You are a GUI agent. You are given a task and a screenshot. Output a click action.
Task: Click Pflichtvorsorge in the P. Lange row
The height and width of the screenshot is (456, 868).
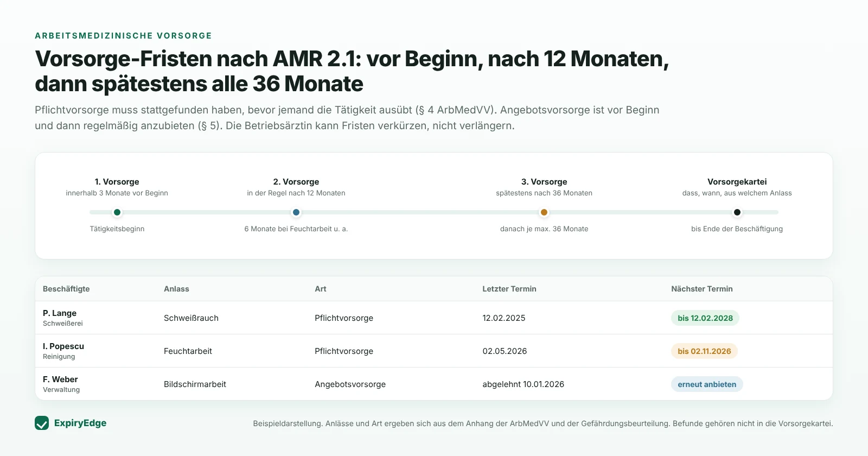point(344,318)
